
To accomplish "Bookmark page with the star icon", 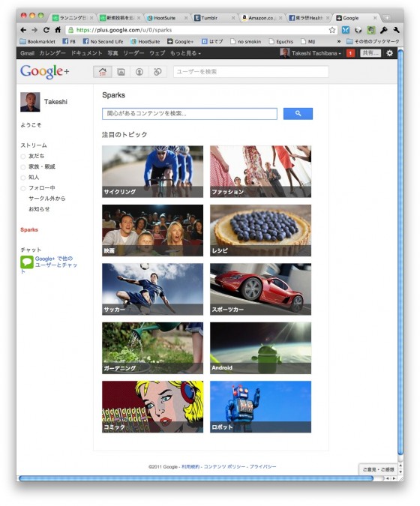I will [331, 30].
